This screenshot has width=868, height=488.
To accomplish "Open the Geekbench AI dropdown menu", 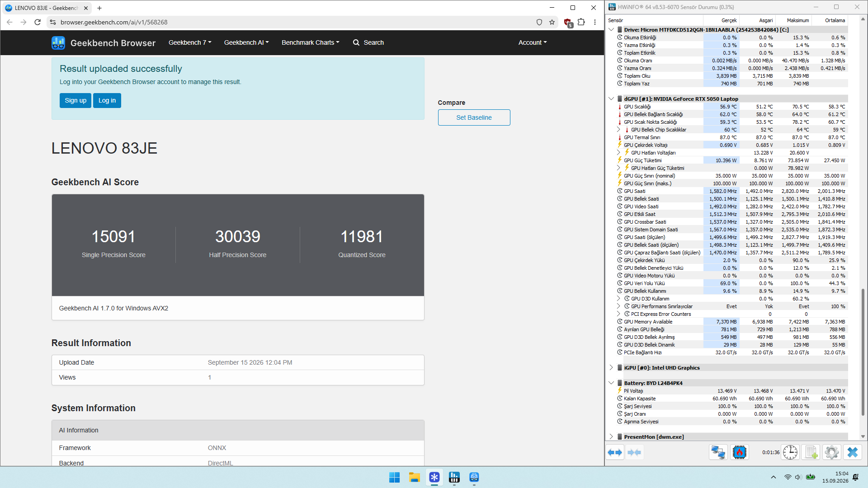I will click(246, 42).
